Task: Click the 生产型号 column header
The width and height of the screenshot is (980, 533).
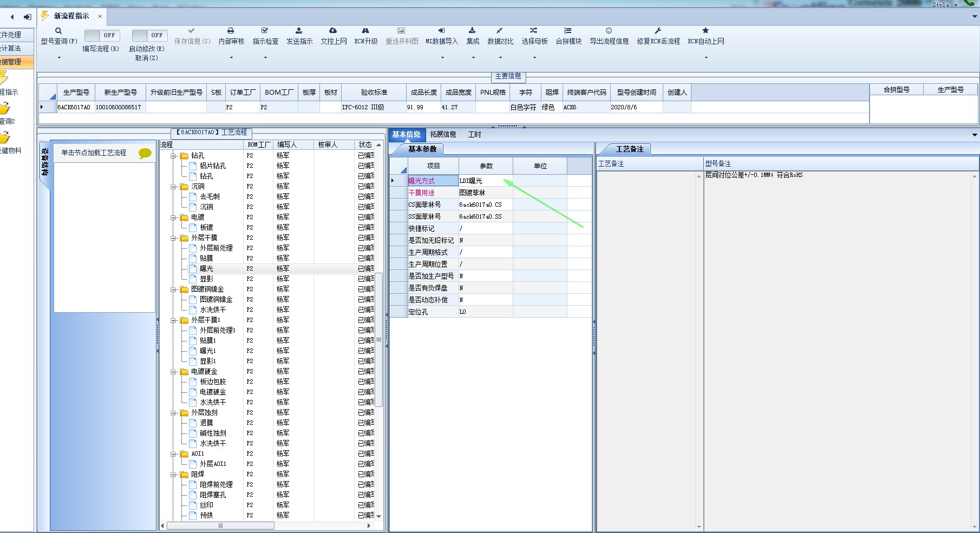Action: click(x=76, y=93)
